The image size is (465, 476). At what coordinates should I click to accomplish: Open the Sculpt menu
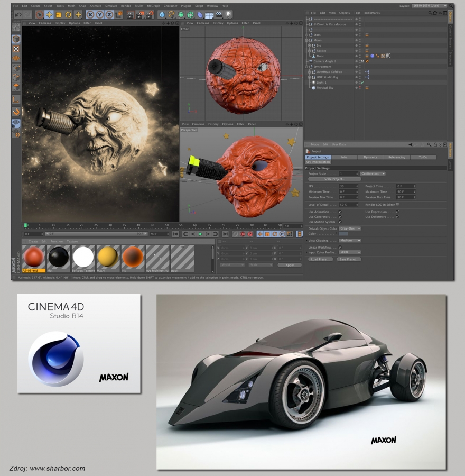pos(139,6)
